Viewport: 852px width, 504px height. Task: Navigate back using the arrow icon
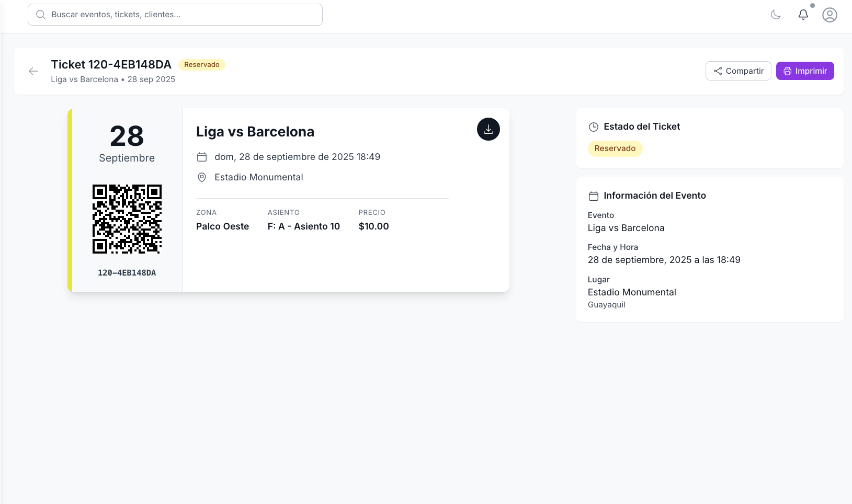click(33, 71)
